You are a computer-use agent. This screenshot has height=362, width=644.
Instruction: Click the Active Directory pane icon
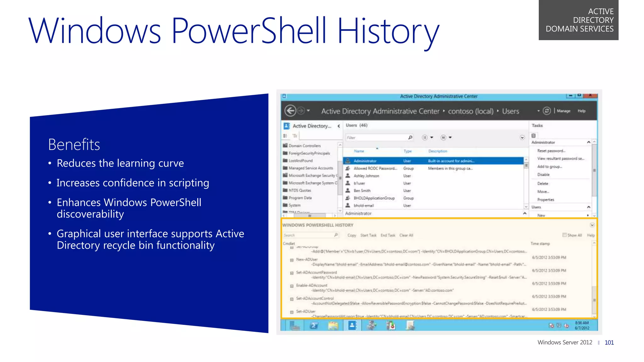tap(286, 126)
